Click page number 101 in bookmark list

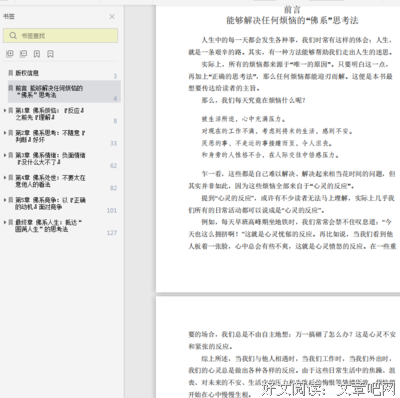pos(112,210)
